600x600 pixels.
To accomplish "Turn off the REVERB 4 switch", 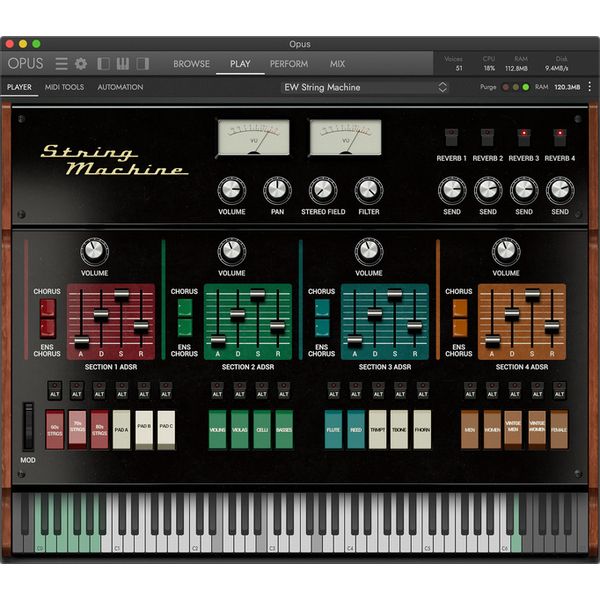I will [x=560, y=137].
